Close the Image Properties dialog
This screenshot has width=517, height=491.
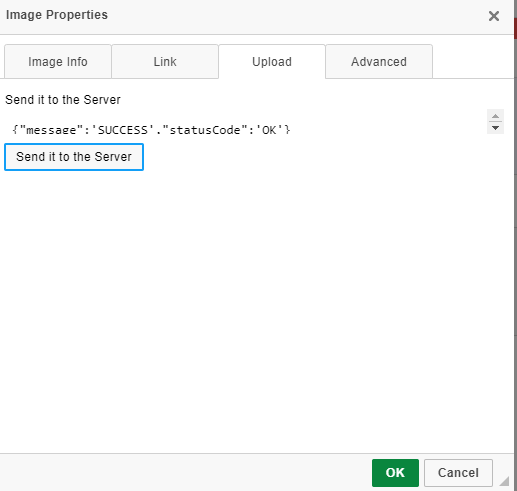pos(494,16)
